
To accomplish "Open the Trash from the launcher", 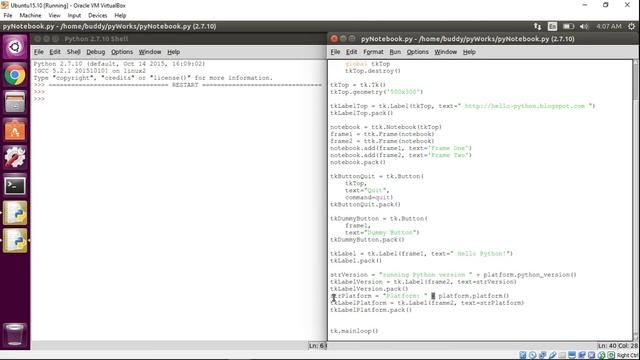I will 15,334.
